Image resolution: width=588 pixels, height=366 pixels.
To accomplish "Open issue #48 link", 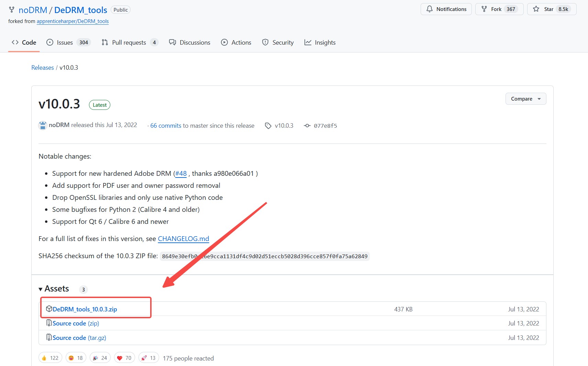I will [x=181, y=173].
